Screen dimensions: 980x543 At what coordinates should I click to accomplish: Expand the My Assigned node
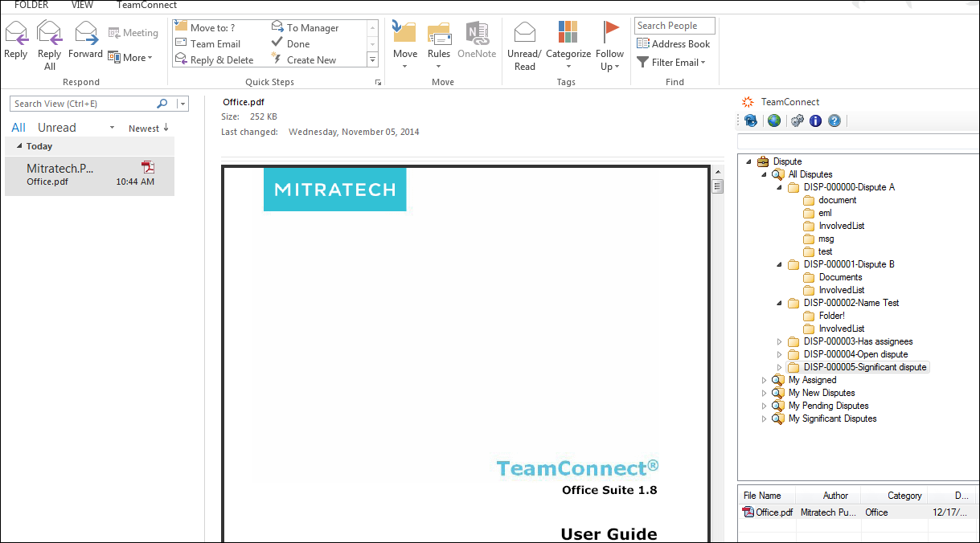click(765, 380)
